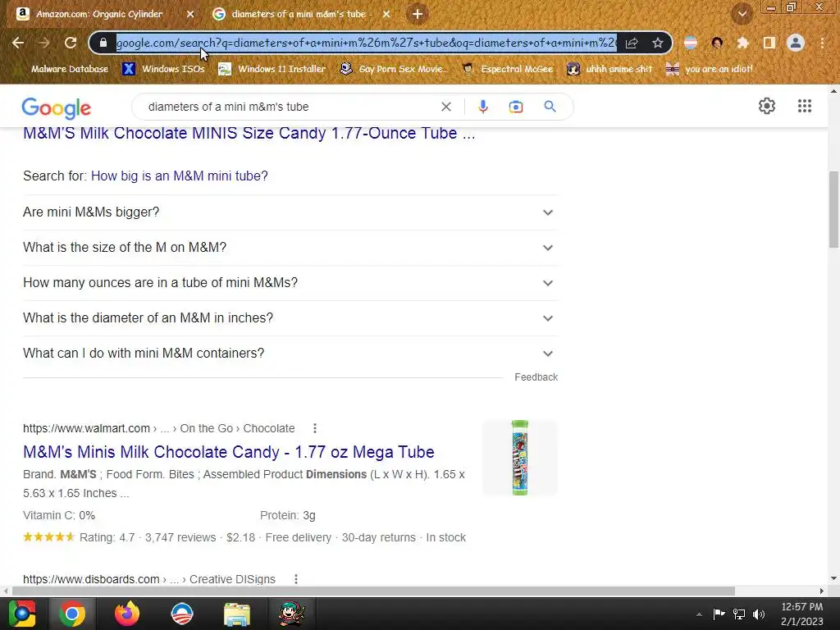Click the Google logo
Viewport: 840px width, 630px height.
pyautogui.click(x=57, y=107)
